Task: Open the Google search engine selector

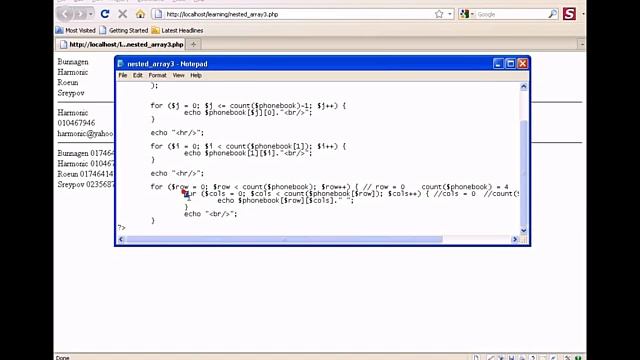Action: point(467,14)
